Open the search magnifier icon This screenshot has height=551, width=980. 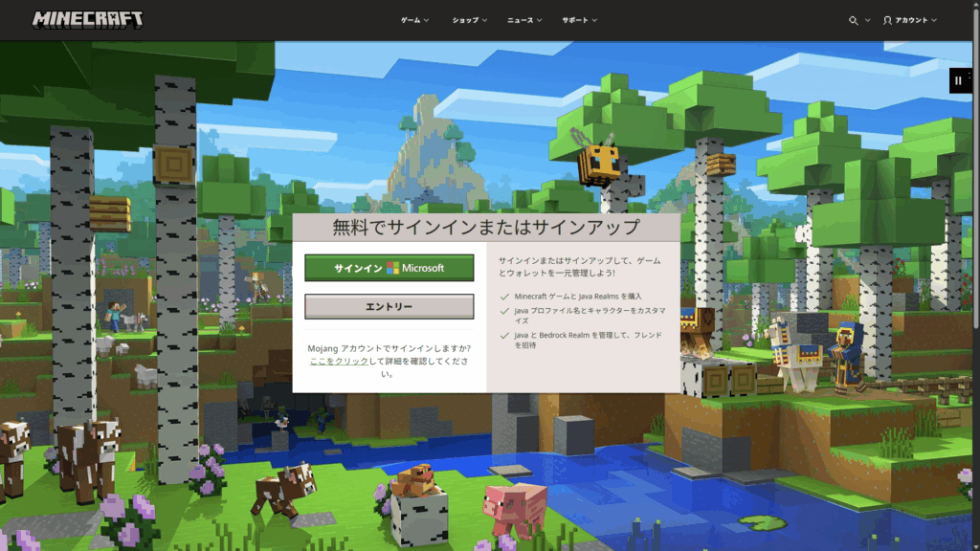(853, 21)
